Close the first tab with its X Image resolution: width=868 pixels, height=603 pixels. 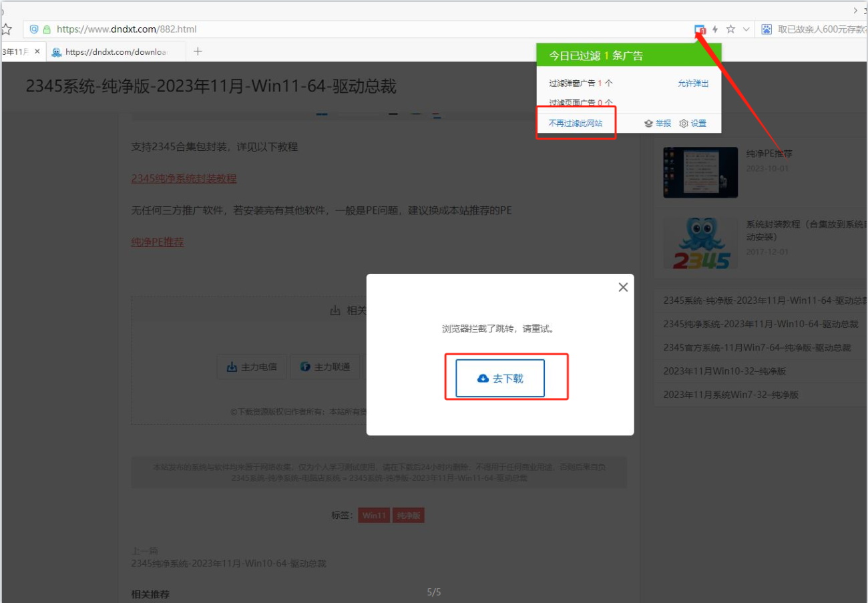37,51
